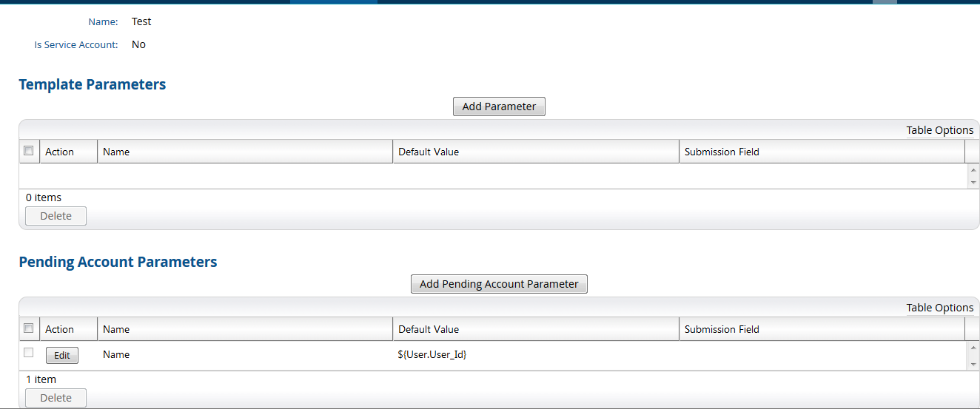980x409 pixels.
Task: Sort Template Parameters by Name column
Action: click(116, 152)
